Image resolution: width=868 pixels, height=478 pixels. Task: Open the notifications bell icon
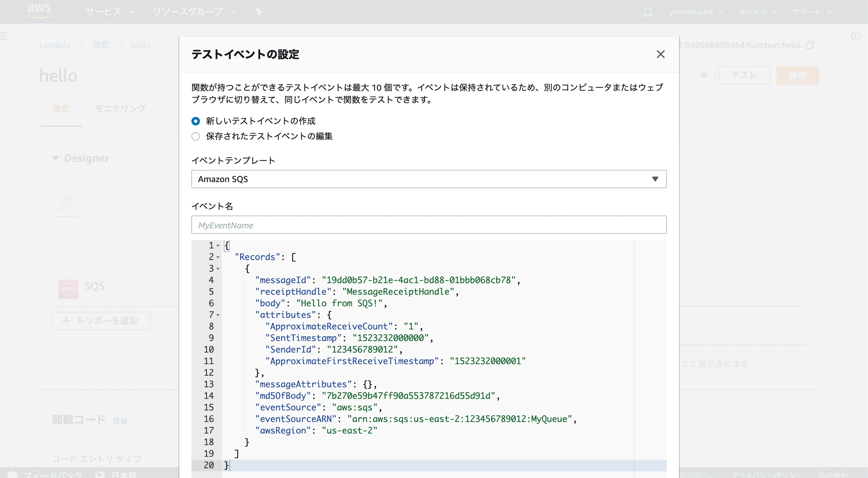pyautogui.click(x=647, y=12)
